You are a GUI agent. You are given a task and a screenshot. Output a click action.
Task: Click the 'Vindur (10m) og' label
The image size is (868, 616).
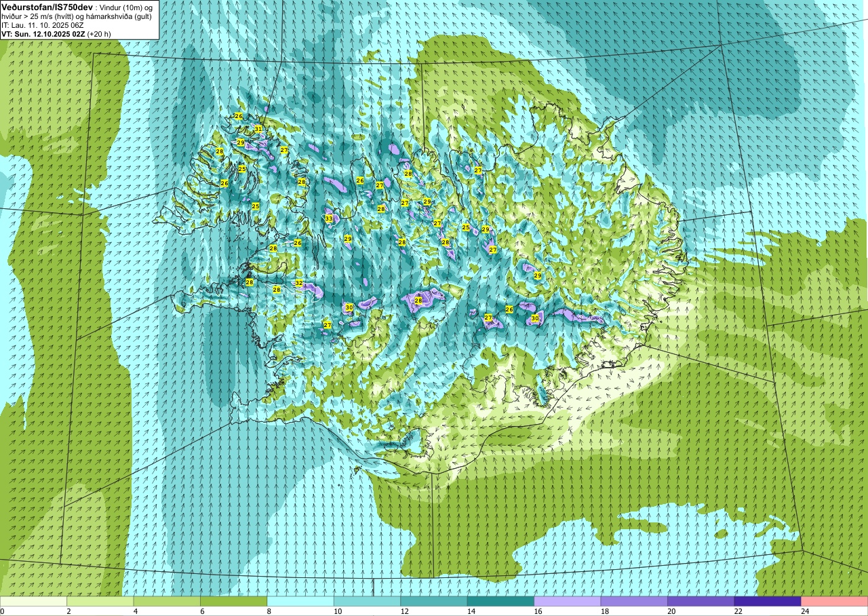click(127, 7)
